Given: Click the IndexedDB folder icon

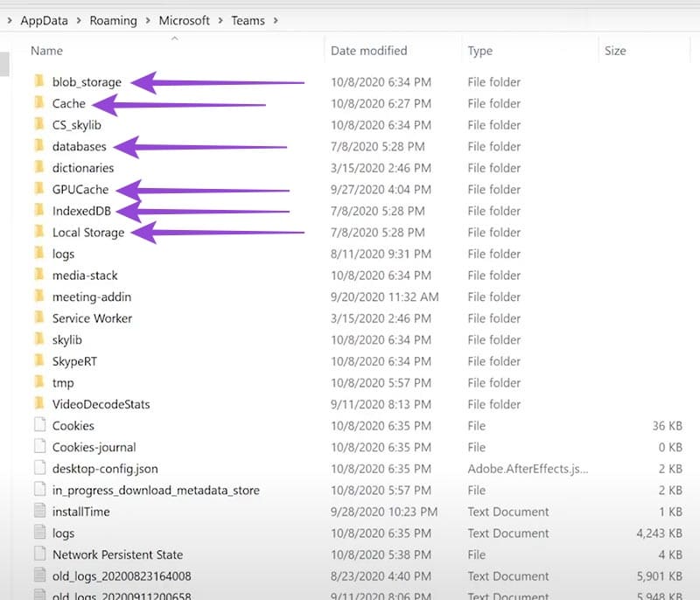Looking at the screenshot, I should click(x=38, y=211).
